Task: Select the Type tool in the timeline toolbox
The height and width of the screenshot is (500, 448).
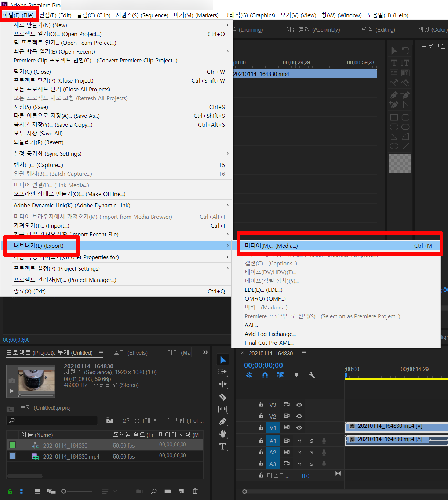Action: click(223, 446)
